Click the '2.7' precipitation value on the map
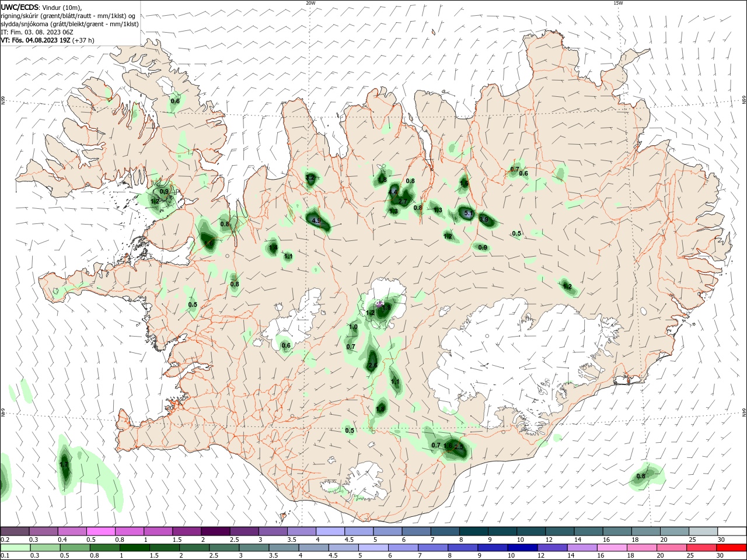The width and height of the screenshot is (747, 560). 403,202
